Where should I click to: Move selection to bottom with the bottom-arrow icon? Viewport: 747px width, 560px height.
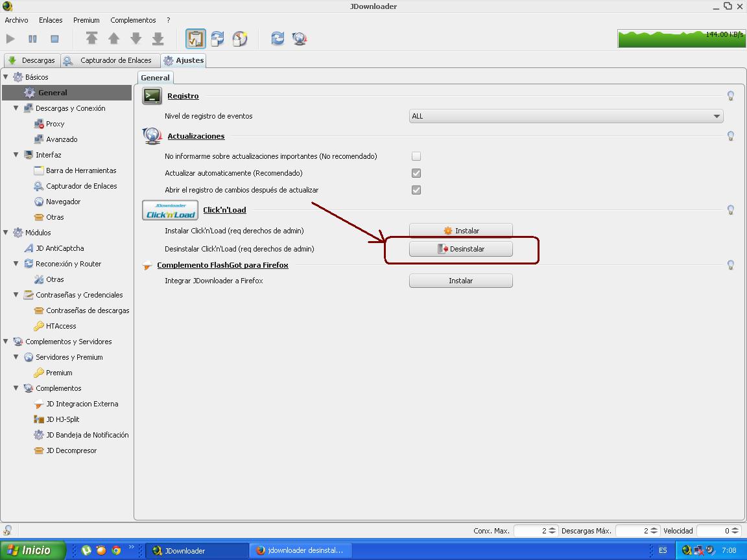pyautogui.click(x=158, y=39)
